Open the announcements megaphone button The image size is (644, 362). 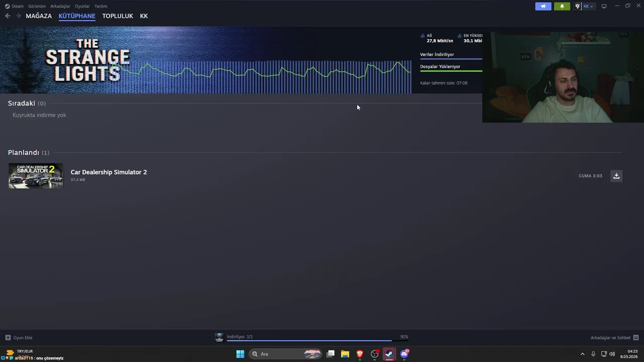pyautogui.click(x=543, y=6)
